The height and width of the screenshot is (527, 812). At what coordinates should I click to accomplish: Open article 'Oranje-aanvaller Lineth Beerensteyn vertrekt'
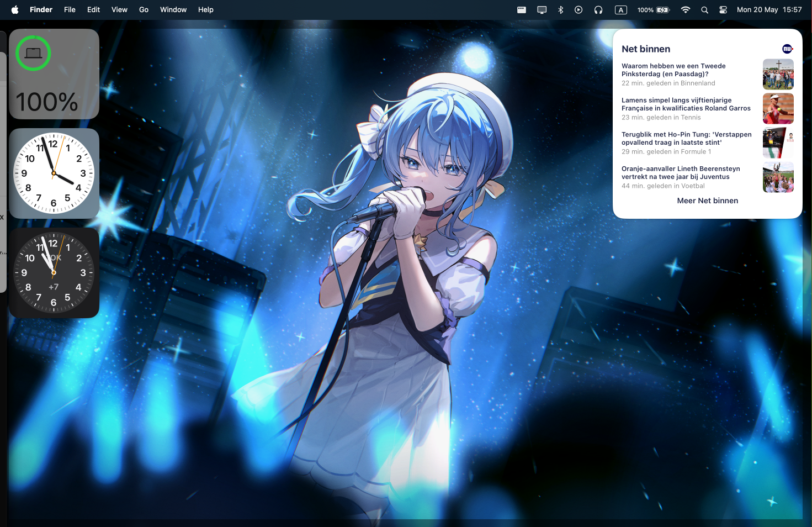tap(681, 172)
